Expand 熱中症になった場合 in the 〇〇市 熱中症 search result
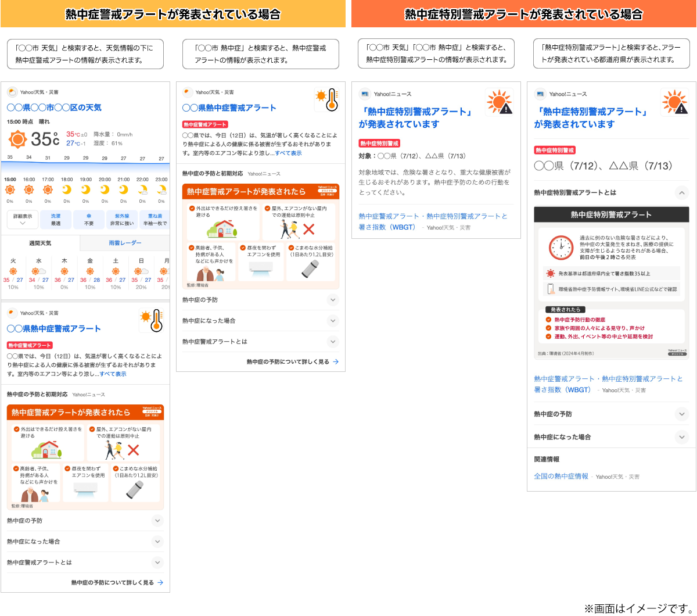 pos(261,321)
